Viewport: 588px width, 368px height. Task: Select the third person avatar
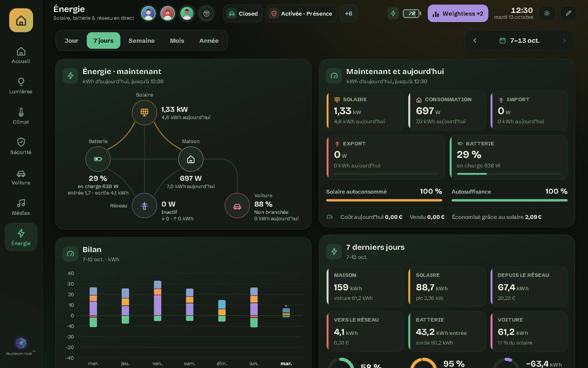point(187,14)
